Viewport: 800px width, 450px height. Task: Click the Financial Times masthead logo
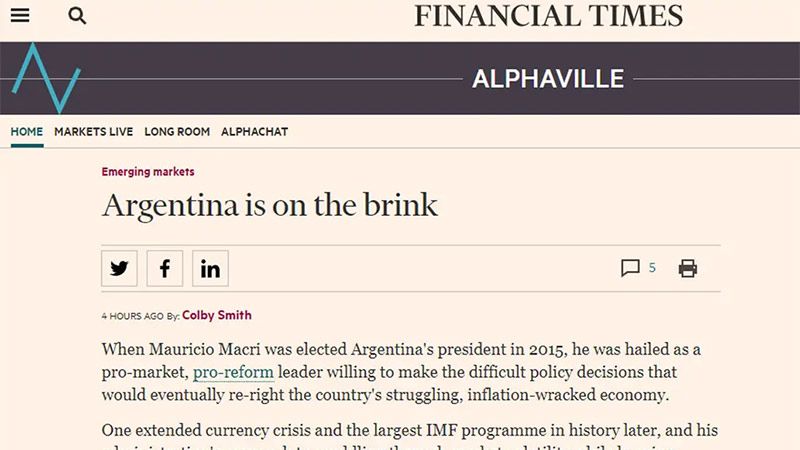coord(549,16)
